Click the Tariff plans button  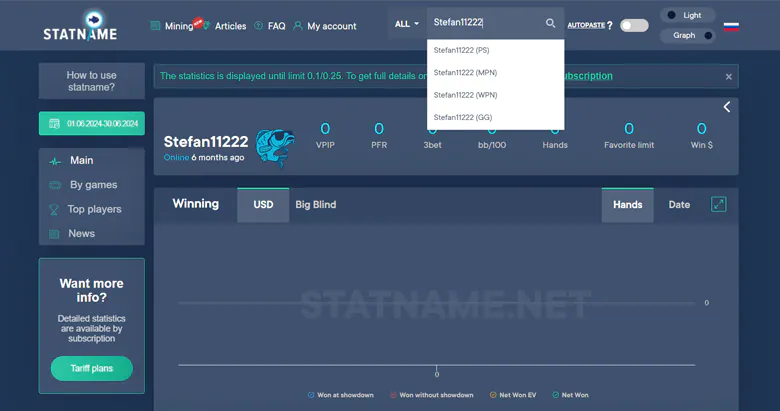coord(92,368)
